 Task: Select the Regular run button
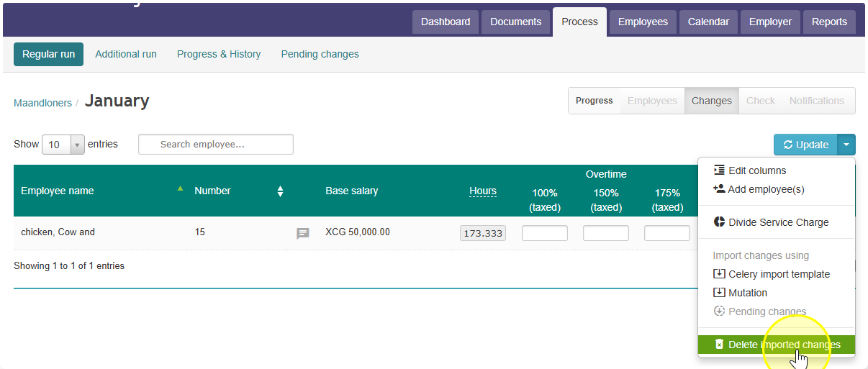[48, 54]
